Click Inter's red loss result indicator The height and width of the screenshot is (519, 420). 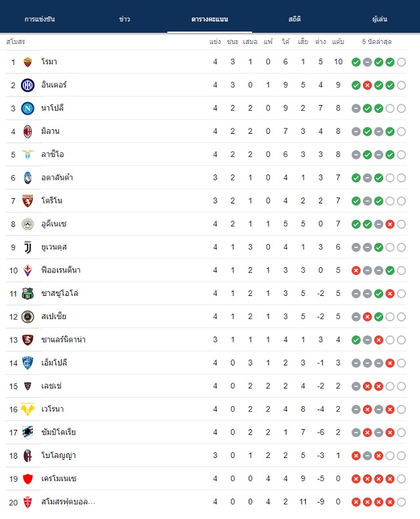(x=367, y=85)
